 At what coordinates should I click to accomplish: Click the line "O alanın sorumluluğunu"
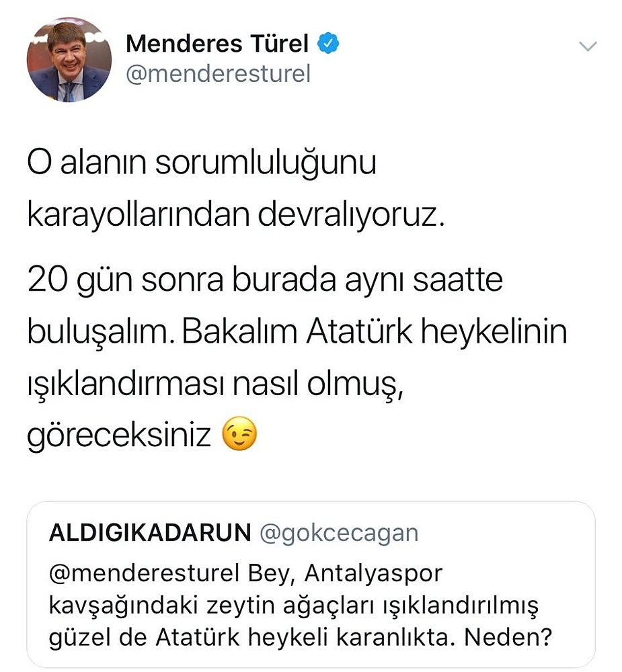[202, 165]
